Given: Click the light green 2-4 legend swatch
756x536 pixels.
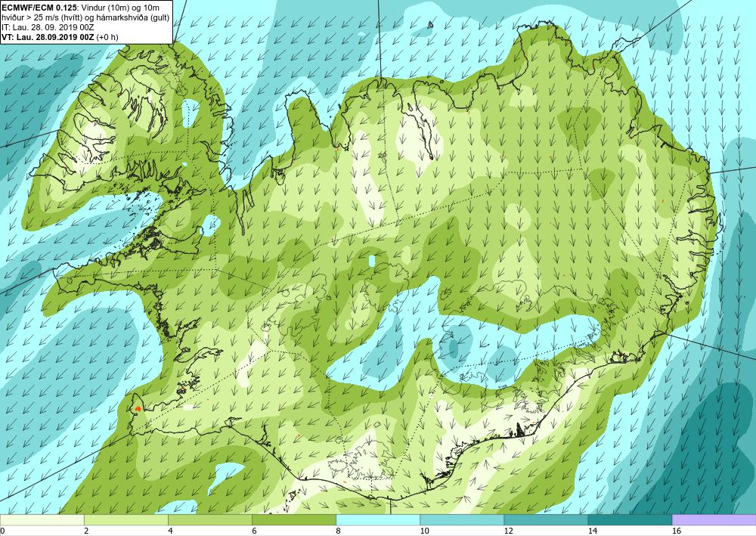Looking at the screenshot, I should (125, 519).
